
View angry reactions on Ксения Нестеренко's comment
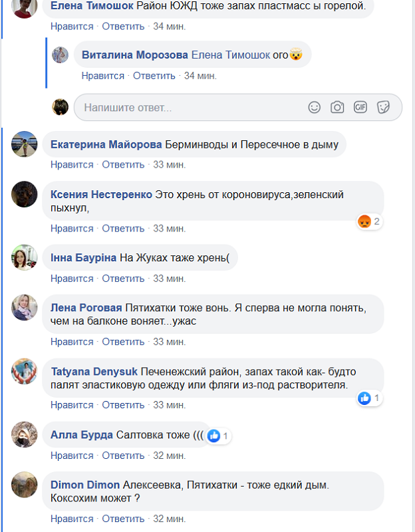click(x=368, y=222)
